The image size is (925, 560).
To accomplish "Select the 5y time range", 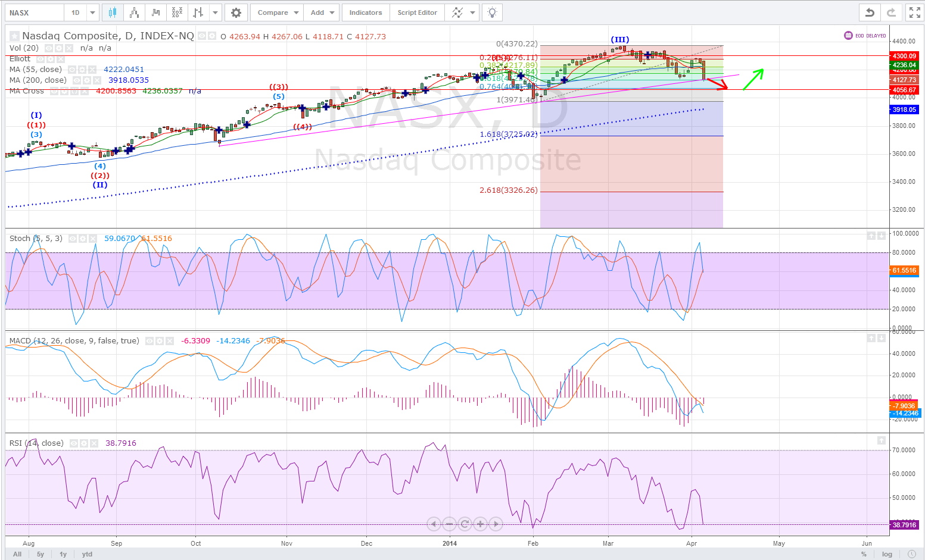I will point(41,554).
